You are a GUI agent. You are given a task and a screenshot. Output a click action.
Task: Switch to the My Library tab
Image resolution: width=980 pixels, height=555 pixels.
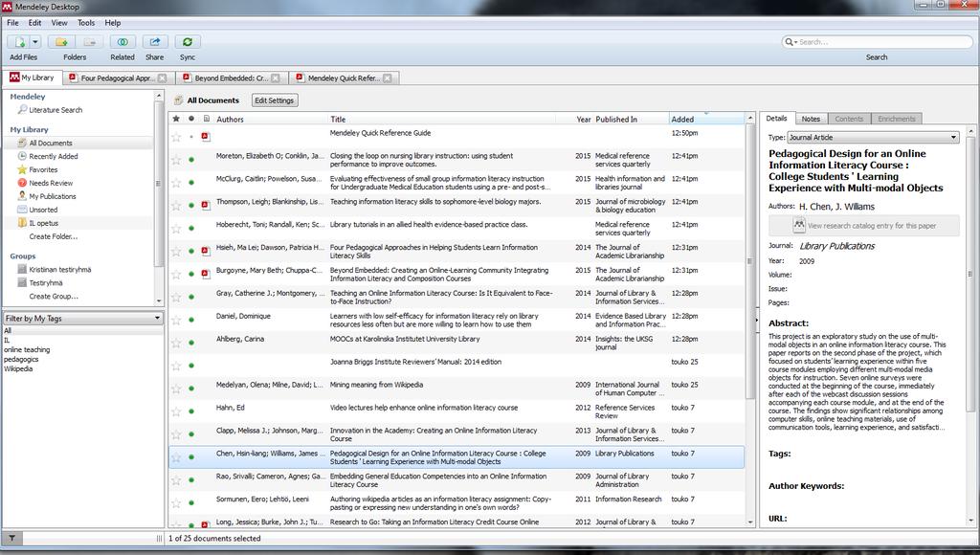pos(33,78)
